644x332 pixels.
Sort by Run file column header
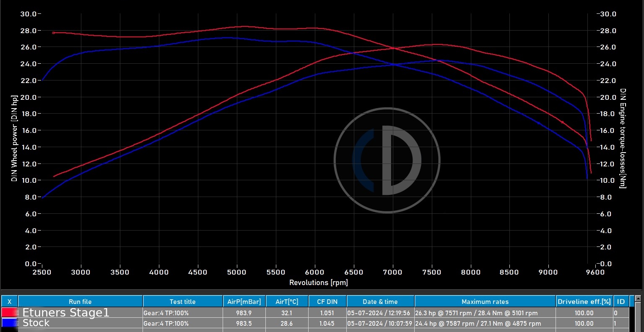(x=80, y=301)
